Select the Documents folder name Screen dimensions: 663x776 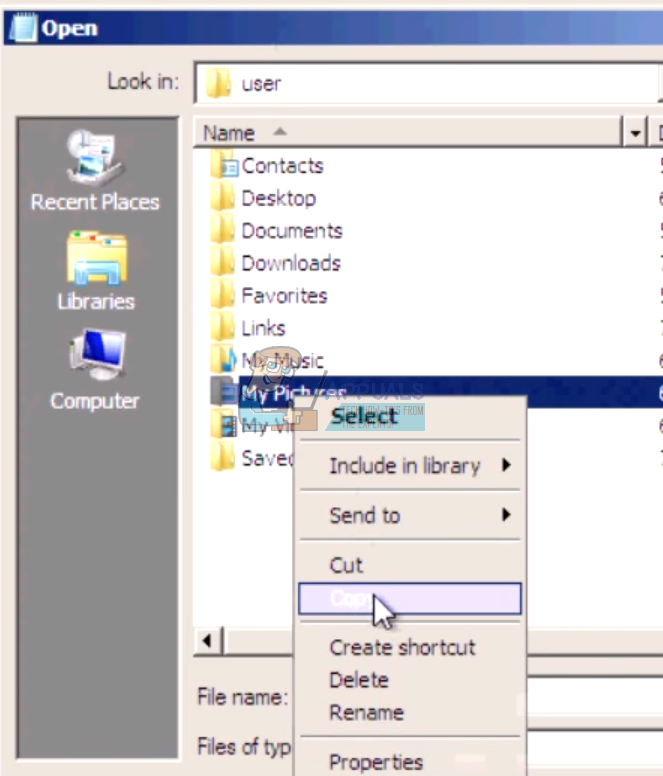pyautogui.click(x=292, y=231)
